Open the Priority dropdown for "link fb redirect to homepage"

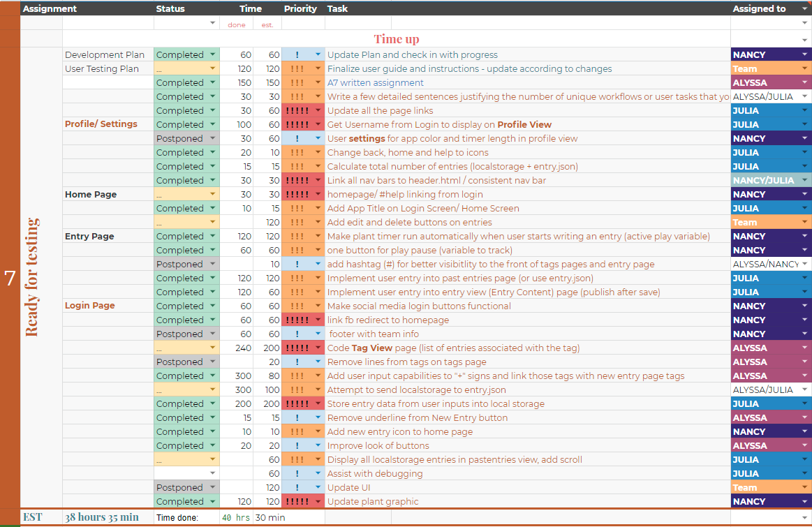pyautogui.click(x=318, y=320)
